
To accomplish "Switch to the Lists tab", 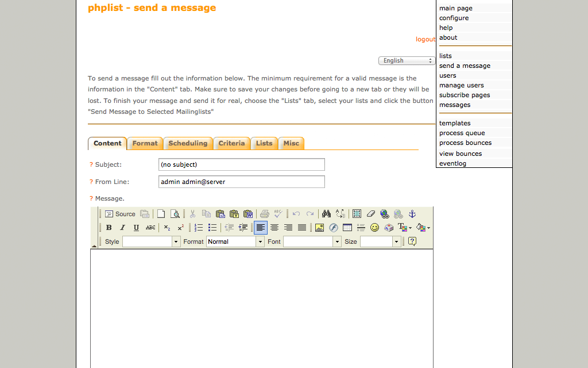I will (264, 143).
